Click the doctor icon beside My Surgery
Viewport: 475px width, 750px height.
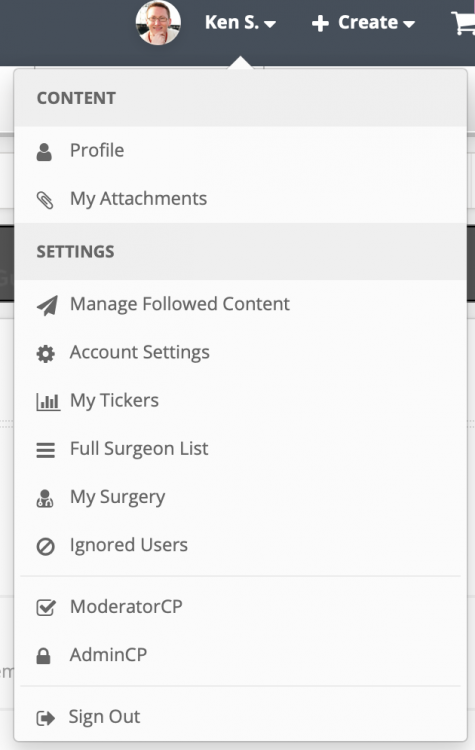coord(45,498)
